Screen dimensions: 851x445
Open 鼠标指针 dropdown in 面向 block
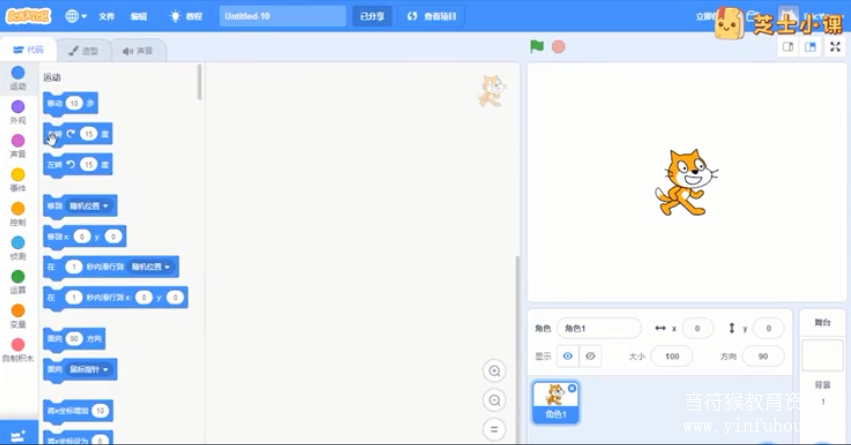tap(90, 370)
